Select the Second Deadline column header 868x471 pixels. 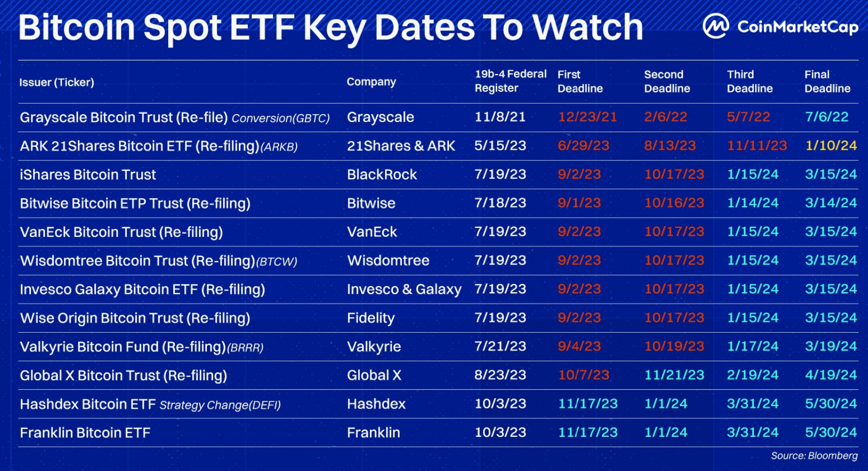667,81
